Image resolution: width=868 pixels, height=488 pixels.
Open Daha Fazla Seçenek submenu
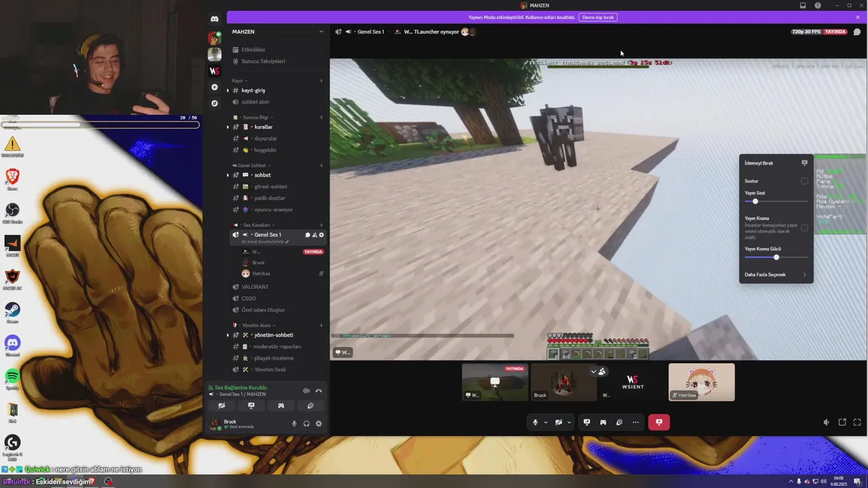[x=776, y=274]
